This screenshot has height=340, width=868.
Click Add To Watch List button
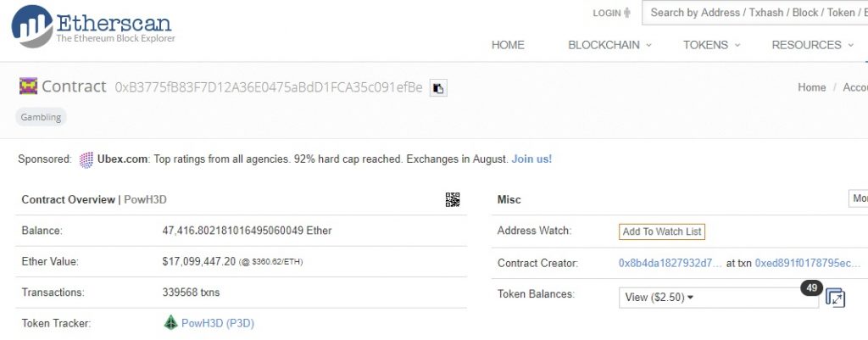click(x=662, y=231)
